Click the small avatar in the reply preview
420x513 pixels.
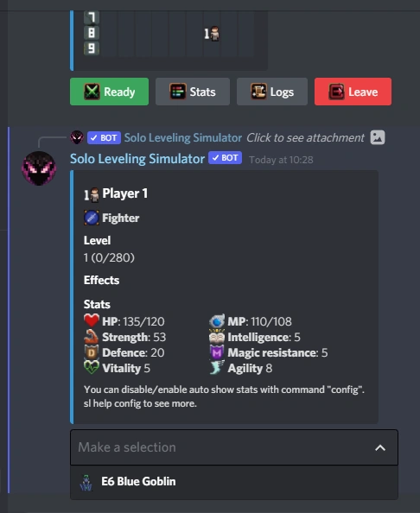(x=77, y=137)
